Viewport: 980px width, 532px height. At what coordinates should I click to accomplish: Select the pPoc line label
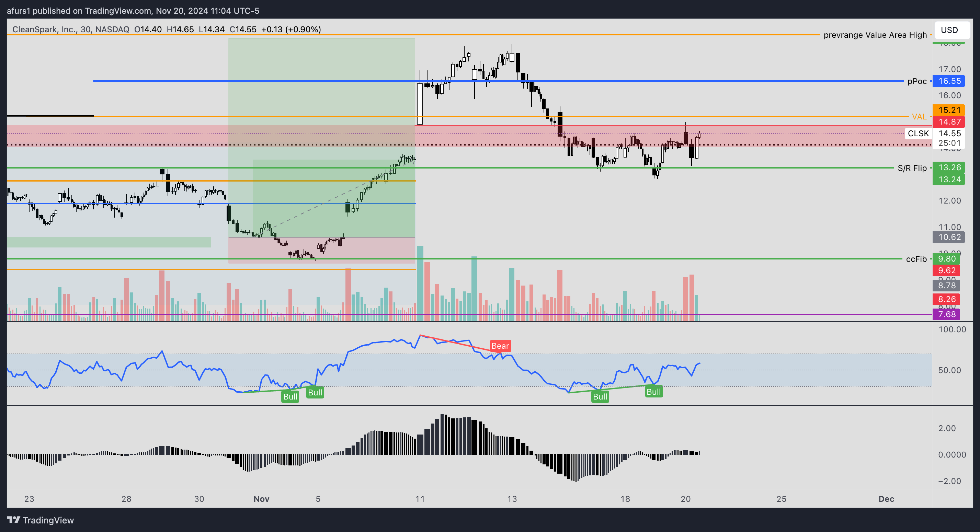tap(917, 81)
